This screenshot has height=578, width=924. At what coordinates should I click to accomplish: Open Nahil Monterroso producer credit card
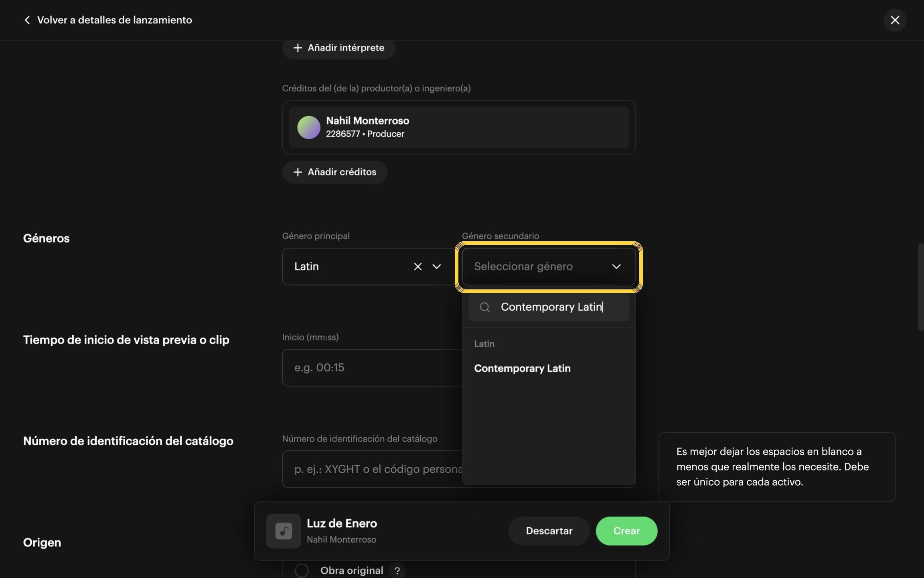click(x=459, y=127)
